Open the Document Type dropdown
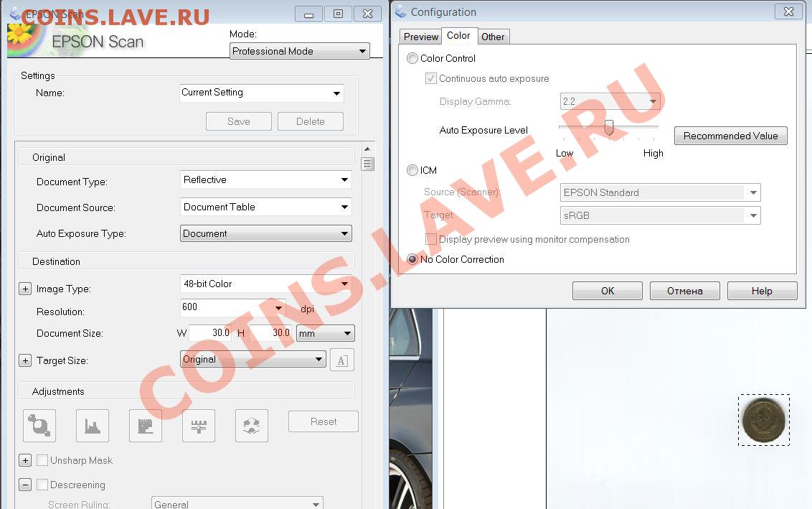 pyautogui.click(x=265, y=180)
